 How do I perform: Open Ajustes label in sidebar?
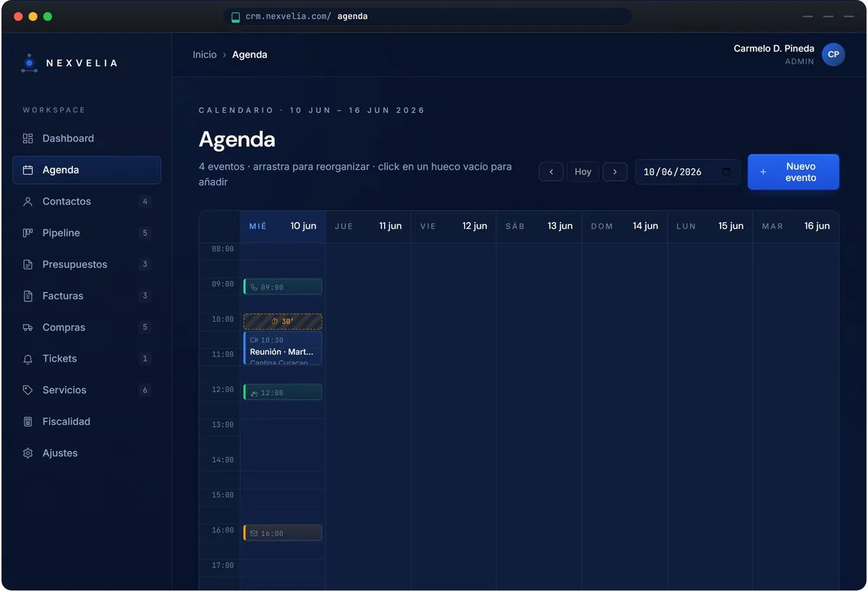60,453
